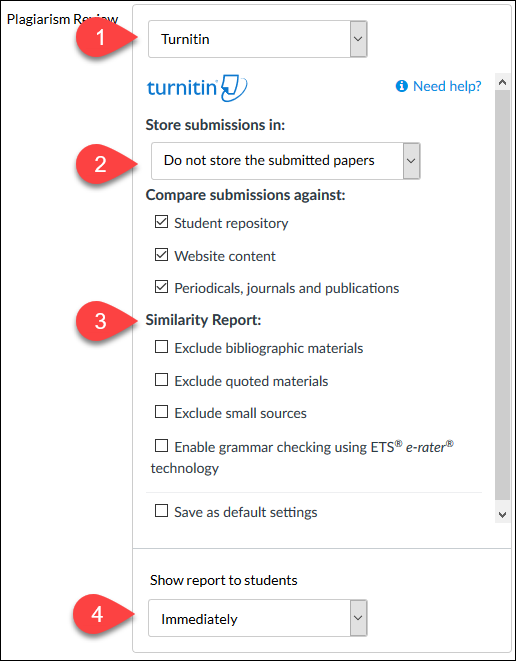
Task: Click the Turnitin settings scrollbar thumb
Action: [x=502, y=295]
